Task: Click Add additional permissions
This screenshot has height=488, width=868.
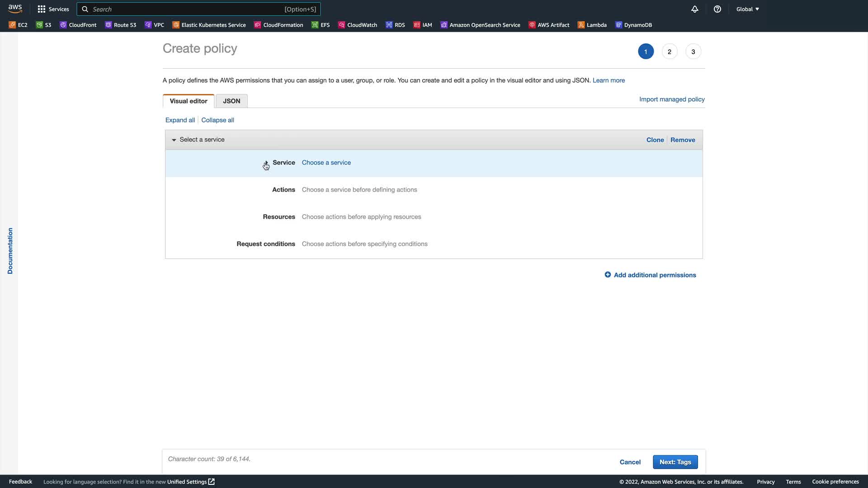Action: (x=650, y=275)
